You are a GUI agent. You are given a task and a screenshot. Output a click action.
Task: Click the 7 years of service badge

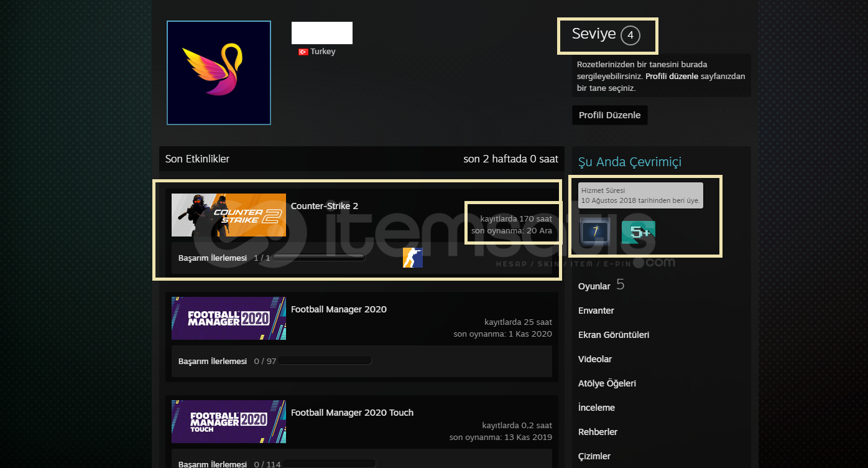click(x=595, y=232)
